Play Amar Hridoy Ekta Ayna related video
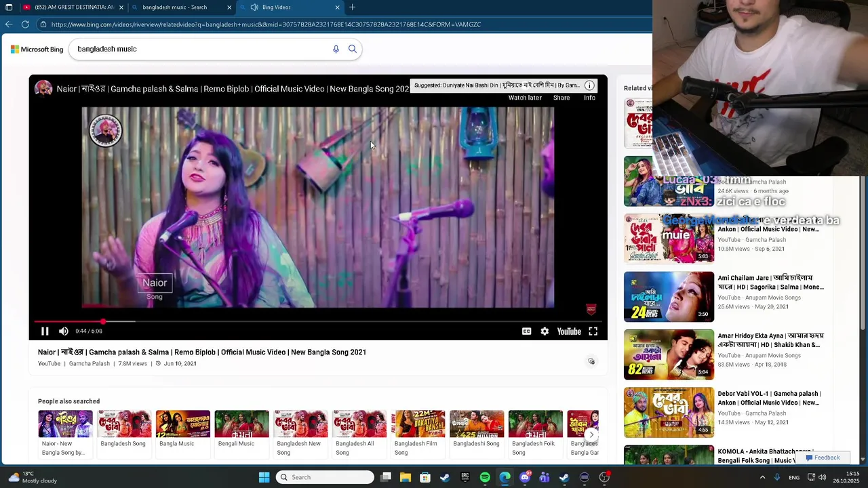 point(770,340)
